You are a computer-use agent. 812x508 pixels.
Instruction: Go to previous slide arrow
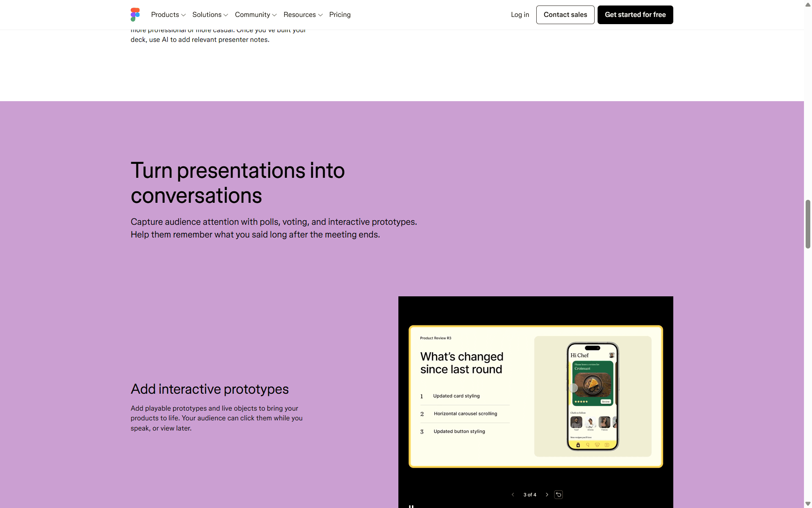point(513,494)
